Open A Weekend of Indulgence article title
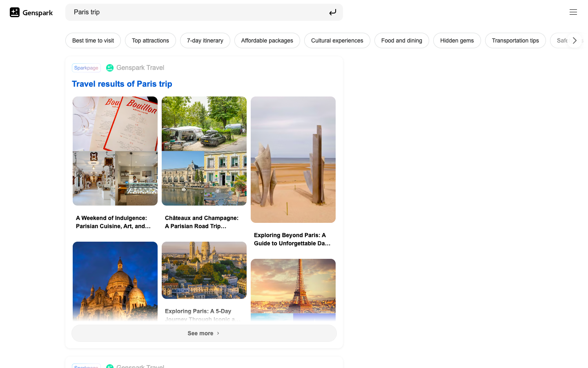Screen dimensions: 588x368 (114, 222)
